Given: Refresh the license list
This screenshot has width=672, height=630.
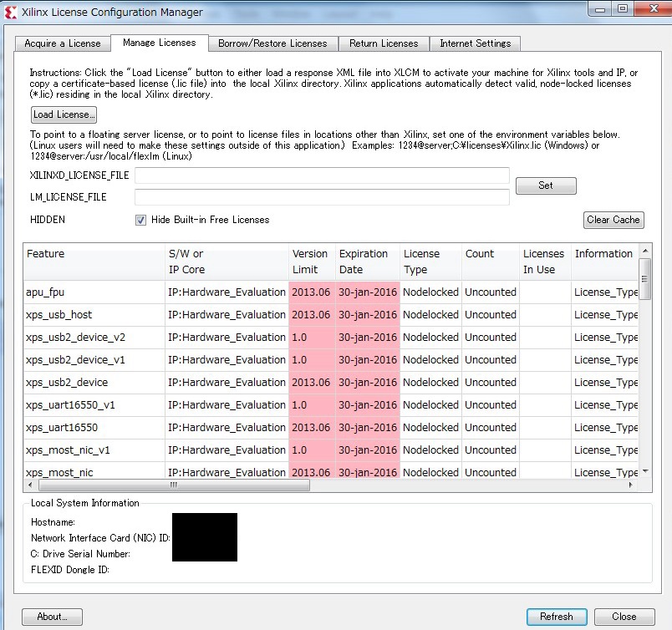Looking at the screenshot, I should click(557, 617).
